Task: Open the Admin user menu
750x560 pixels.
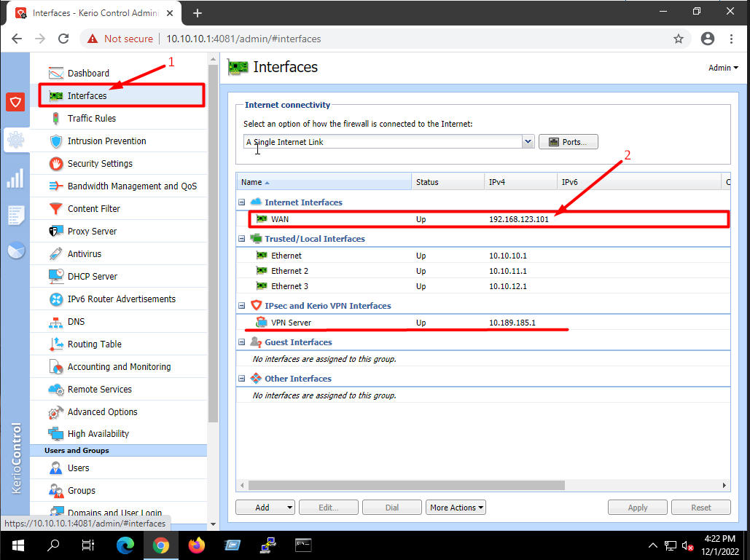Action: [723, 68]
